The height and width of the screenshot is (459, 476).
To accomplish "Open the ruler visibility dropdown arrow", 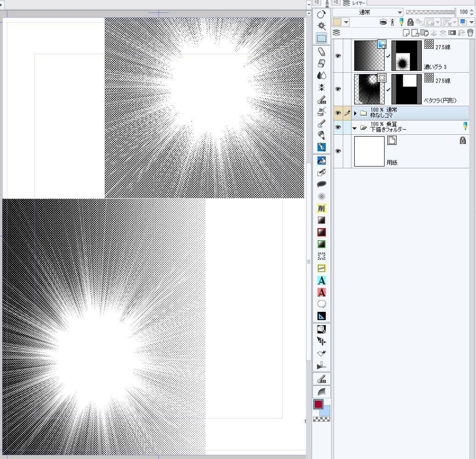I will click(454, 22).
